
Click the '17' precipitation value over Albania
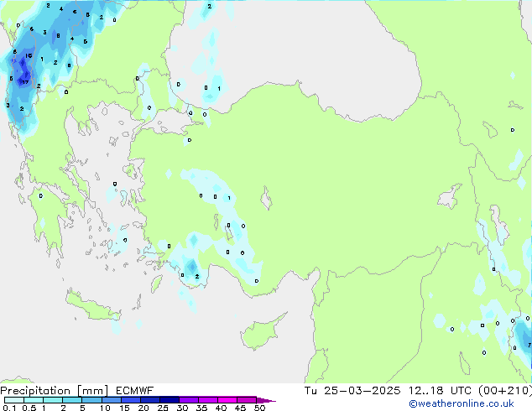pos(25,82)
